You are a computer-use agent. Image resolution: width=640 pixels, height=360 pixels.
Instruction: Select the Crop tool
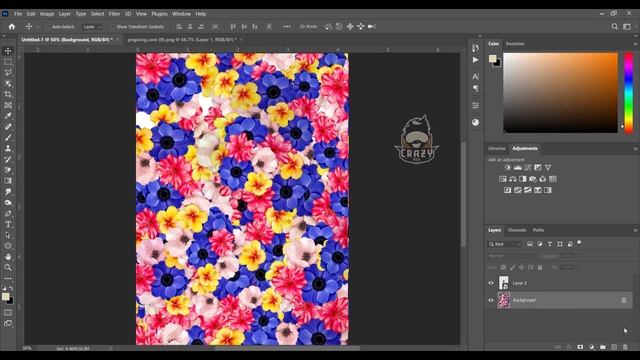pos(8,94)
